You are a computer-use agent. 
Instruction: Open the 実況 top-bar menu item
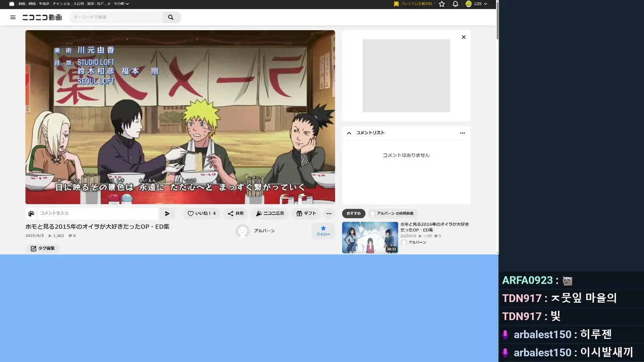click(x=91, y=4)
